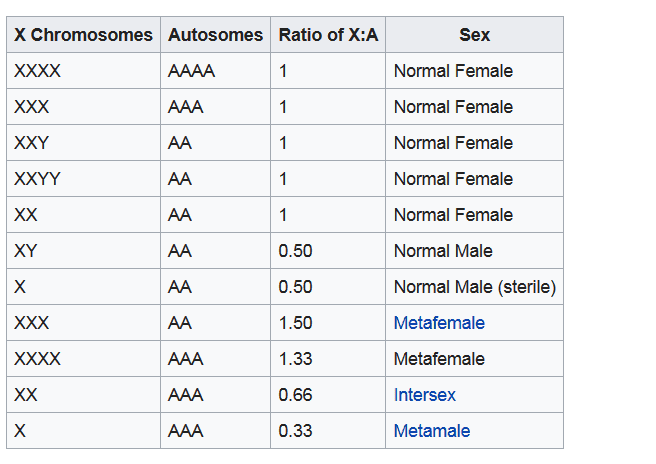Screen dimensions: 656x464
Task: Open the Metafemale link
Action: coord(439,323)
